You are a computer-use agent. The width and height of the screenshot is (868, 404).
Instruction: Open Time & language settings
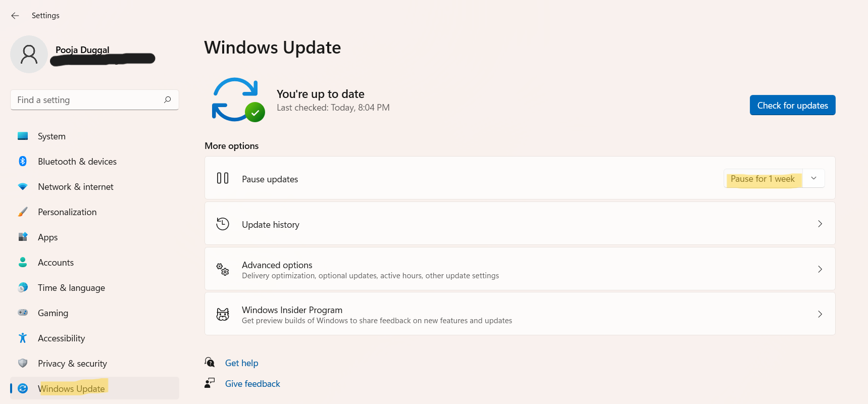(71, 288)
